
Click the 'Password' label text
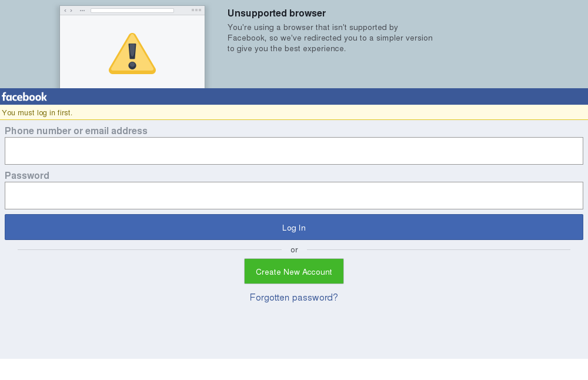pyautogui.click(x=27, y=175)
